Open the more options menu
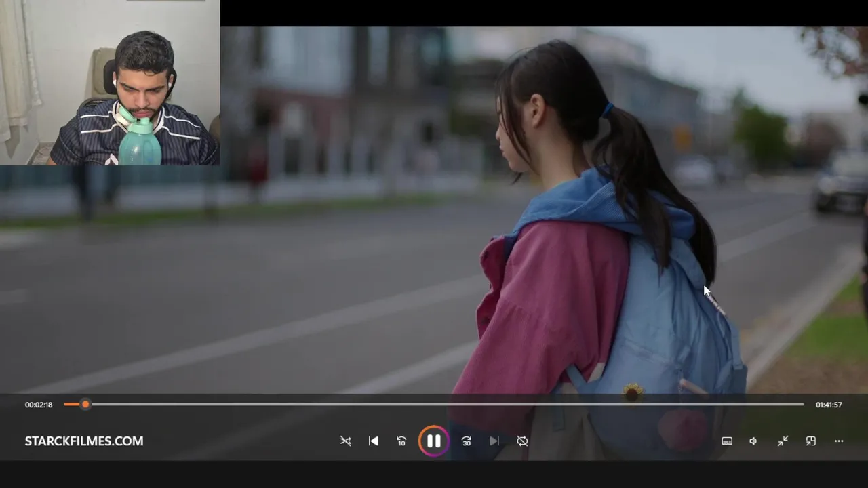Viewport: 868px width, 488px height. [x=839, y=441]
